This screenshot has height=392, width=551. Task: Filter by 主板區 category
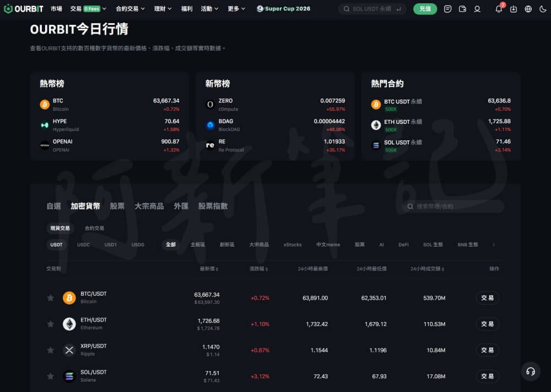pyautogui.click(x=197, y=245)
